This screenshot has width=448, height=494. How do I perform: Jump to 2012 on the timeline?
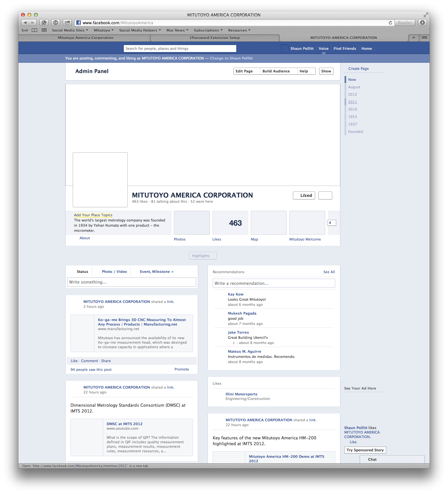coord(352,94)
